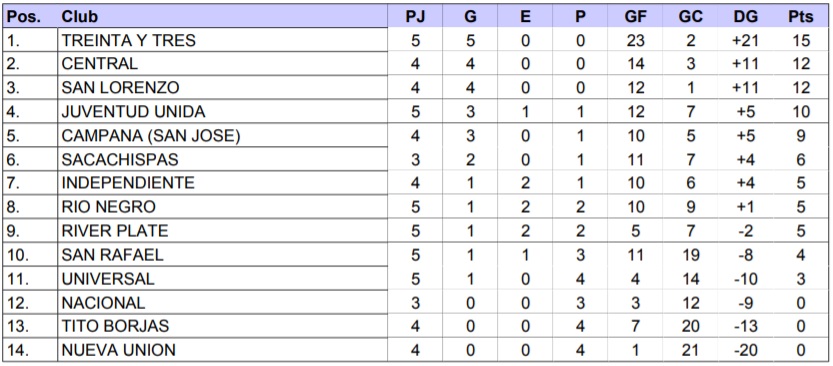833x366 pixels.
Task: Click the +21 goal difference value
Action: (745, 40)
